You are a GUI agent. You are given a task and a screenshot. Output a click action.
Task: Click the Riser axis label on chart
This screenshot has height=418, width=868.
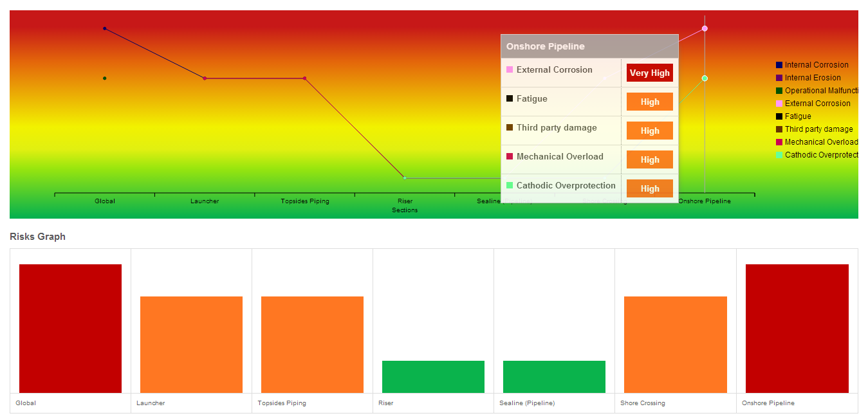(405, 201)
